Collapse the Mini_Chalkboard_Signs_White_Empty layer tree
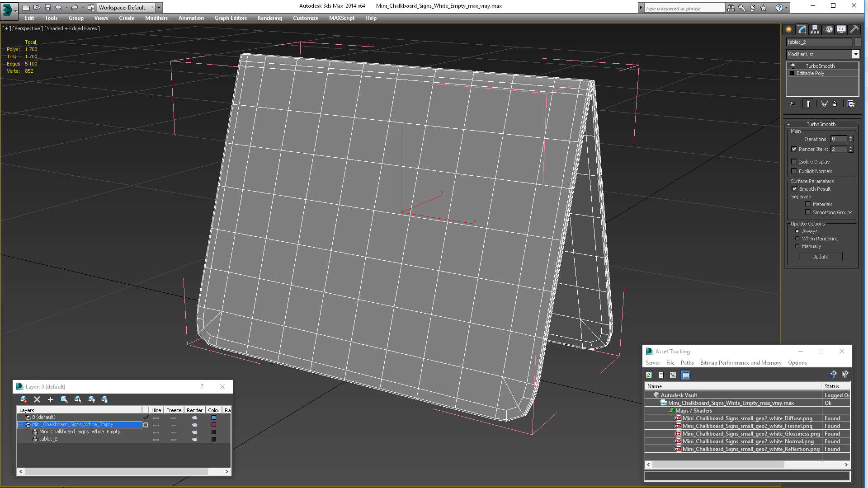This screenshot has height=488, width=868. pyautogui.click(x=21, y=425)
